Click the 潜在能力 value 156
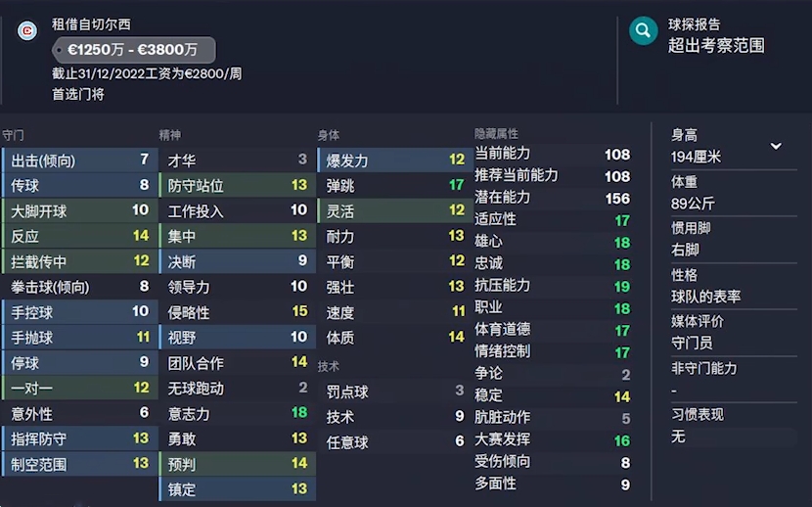The width and height of the screenshot is (812, 507). pos(617,199)
